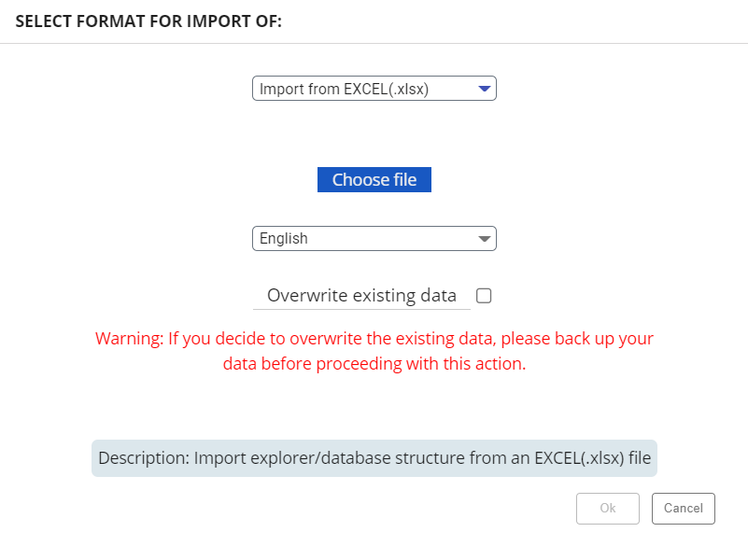Click inside the greyed Ok button area
Image resolution: width=748 pixels, height=560 pixels.
607,509
